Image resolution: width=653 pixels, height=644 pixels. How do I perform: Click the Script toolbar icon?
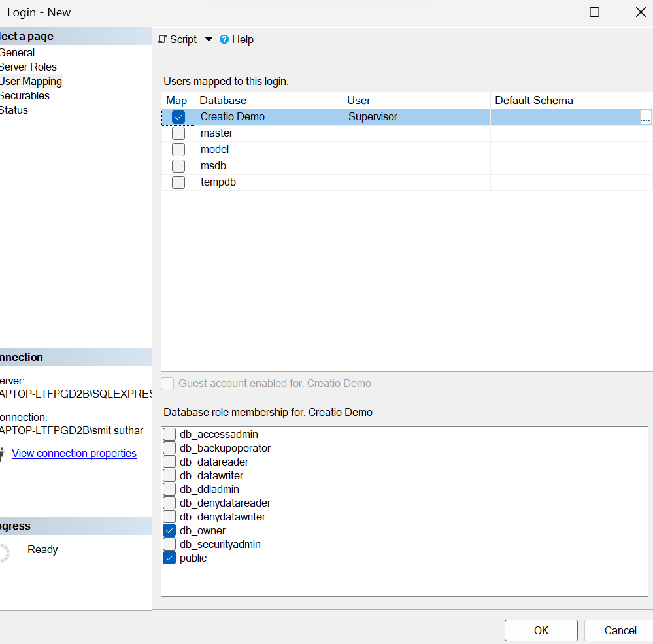tap(162, 39)
